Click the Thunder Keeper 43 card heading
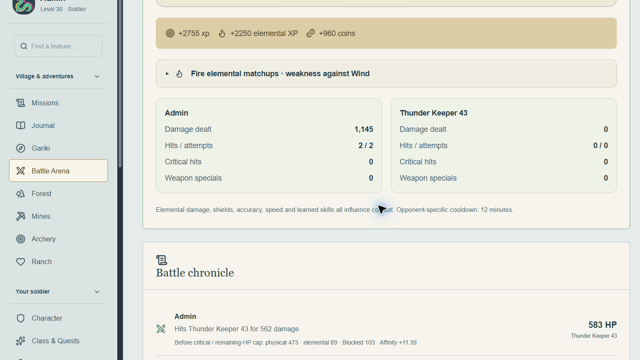 [x=433, y=113]
